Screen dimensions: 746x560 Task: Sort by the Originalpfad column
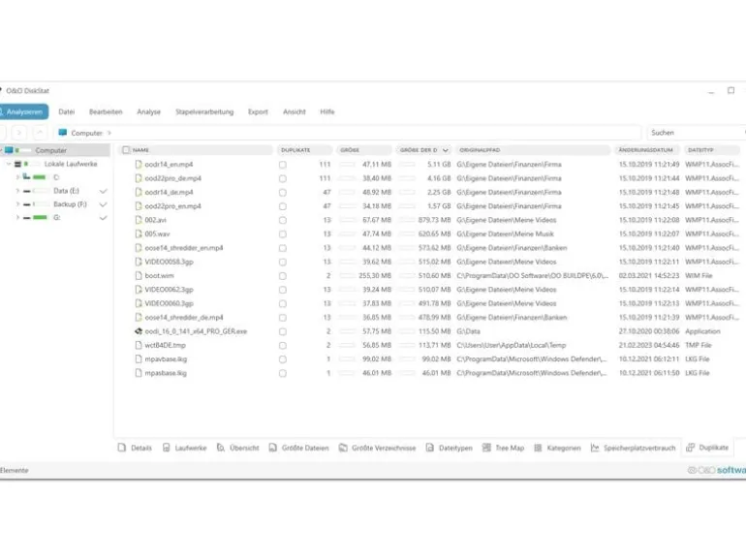pos(533,150)
